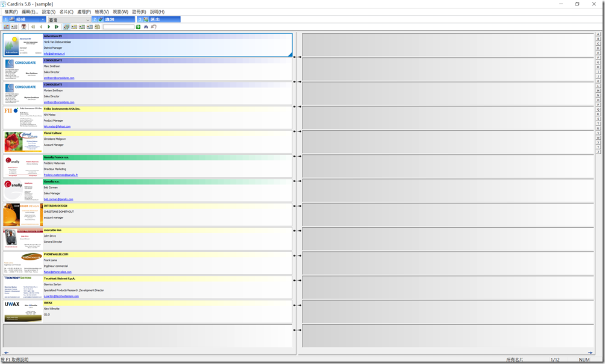605x364 pixels.
Task: Click the stacked cards toolbar icon
Action: click(x=66, y=27)
